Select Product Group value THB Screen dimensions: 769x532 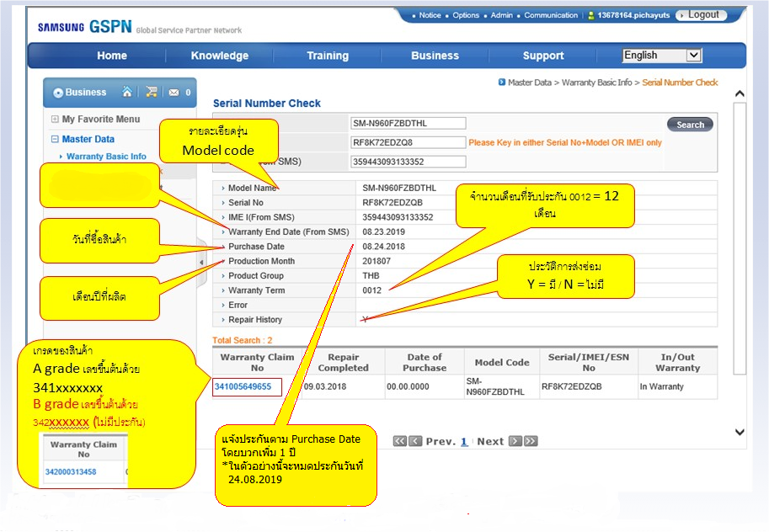pyautogui.click(x=371, y=275)
